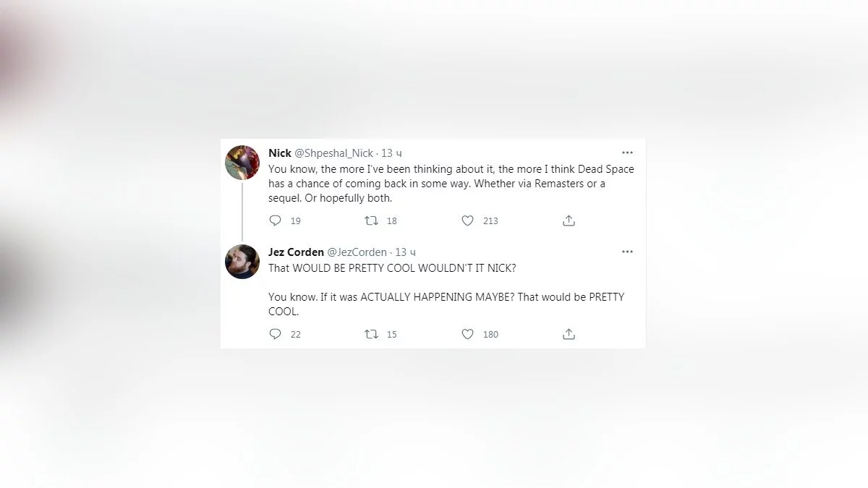Viewport: 868px width, 488px height.
Task: Click the Nick display name
Action: 280,153
